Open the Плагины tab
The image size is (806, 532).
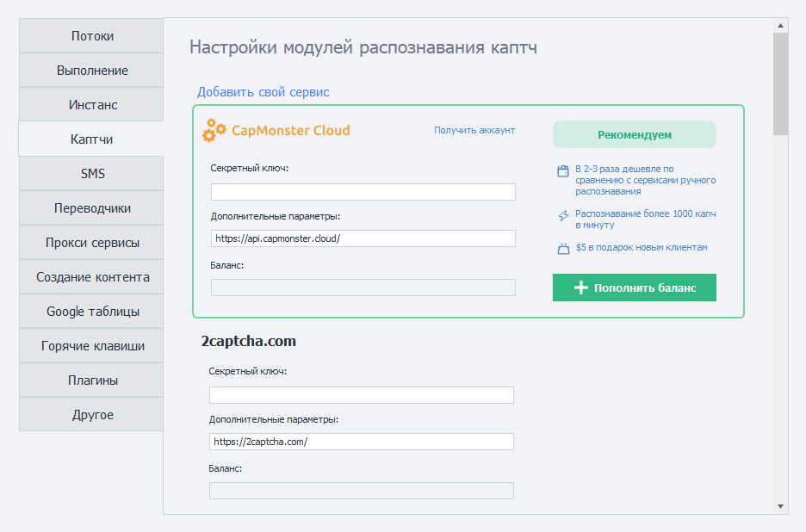click(x=92, y=380)
